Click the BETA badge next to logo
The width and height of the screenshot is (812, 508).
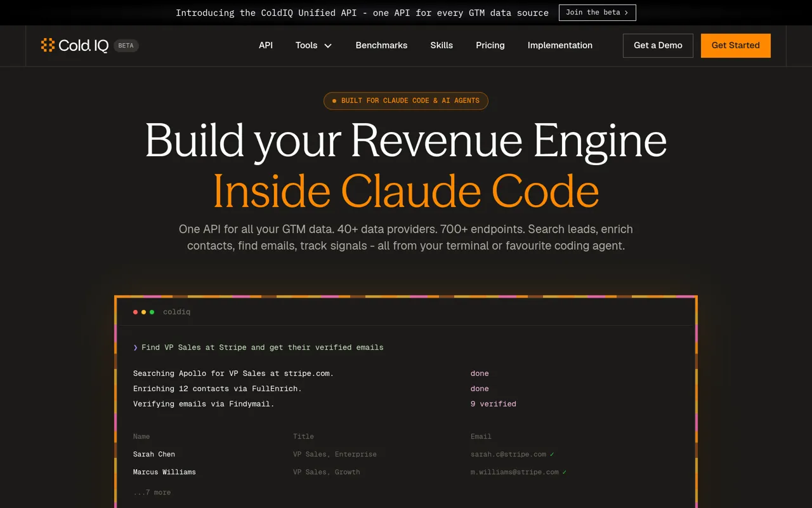pos(126,46)
